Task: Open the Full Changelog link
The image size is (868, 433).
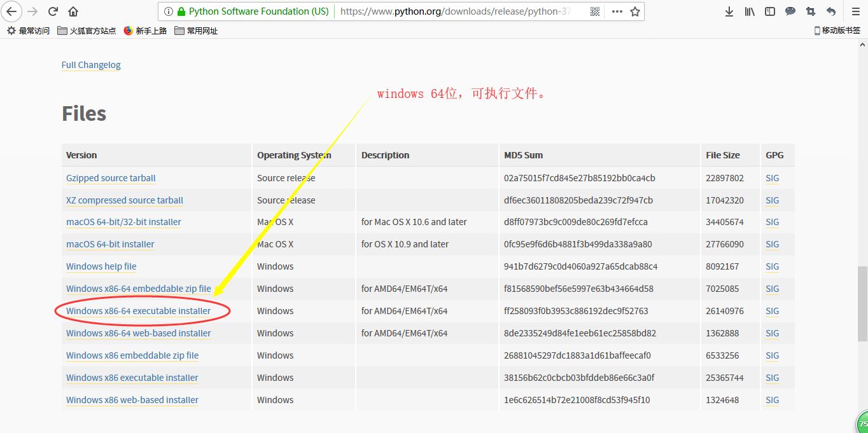Action: (91, 65)
